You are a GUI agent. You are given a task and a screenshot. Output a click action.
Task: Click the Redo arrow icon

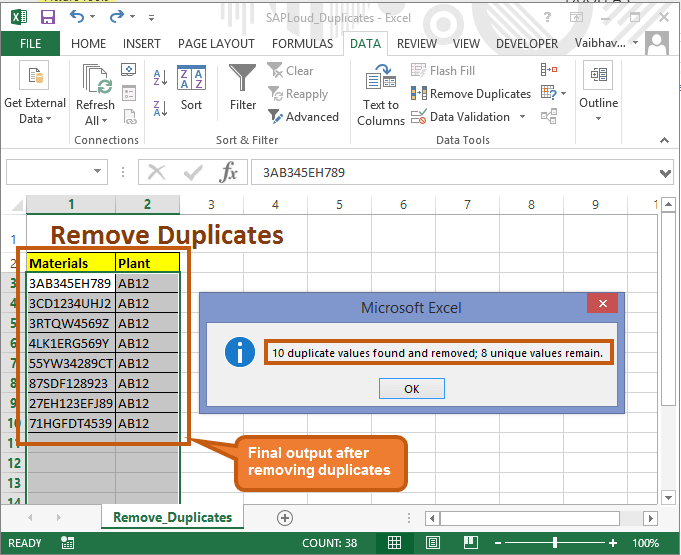point(117,17)
